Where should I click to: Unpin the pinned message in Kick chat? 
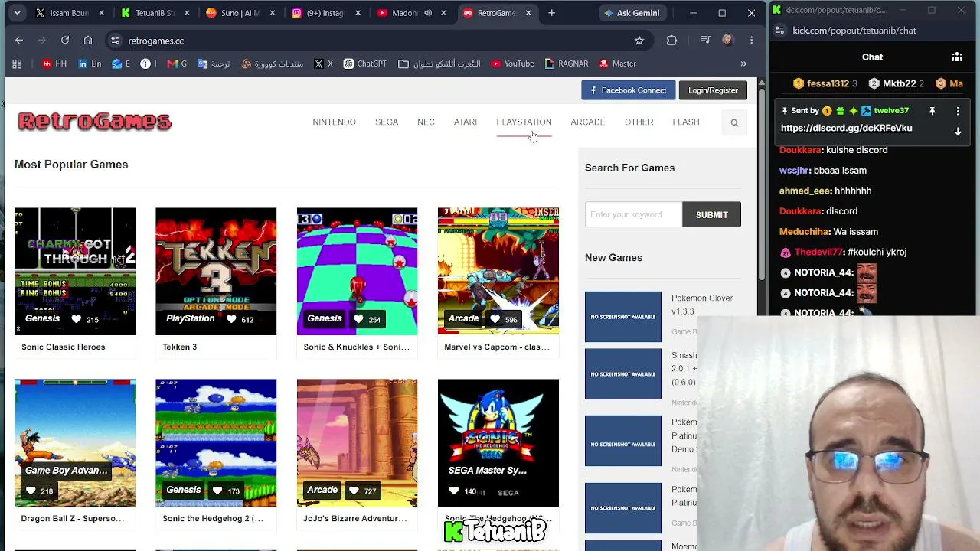(932, 111)
